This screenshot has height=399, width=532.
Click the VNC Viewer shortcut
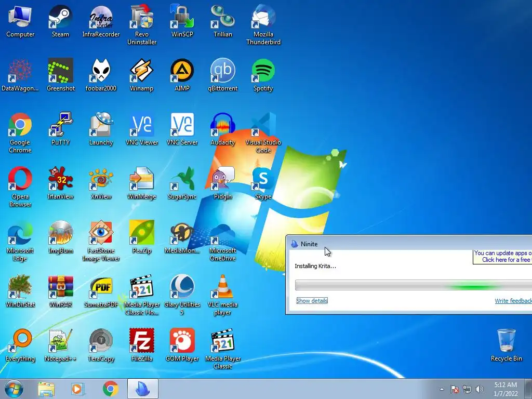[141, 129]
